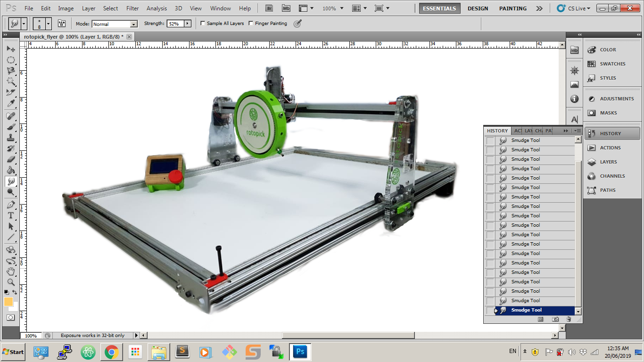Select the Line tool

pos(11,237)
